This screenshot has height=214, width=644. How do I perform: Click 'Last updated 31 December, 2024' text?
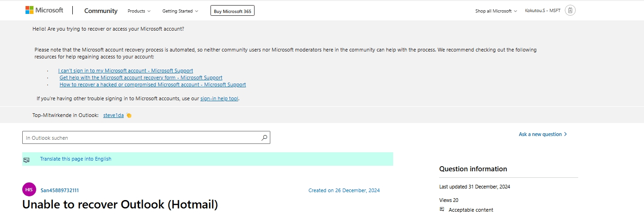pos(475,187)
